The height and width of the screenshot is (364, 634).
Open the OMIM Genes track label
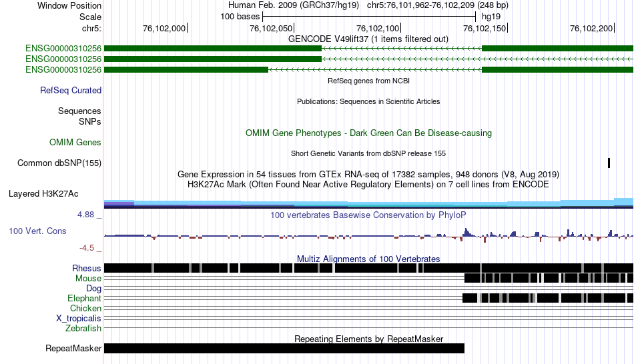75,142
